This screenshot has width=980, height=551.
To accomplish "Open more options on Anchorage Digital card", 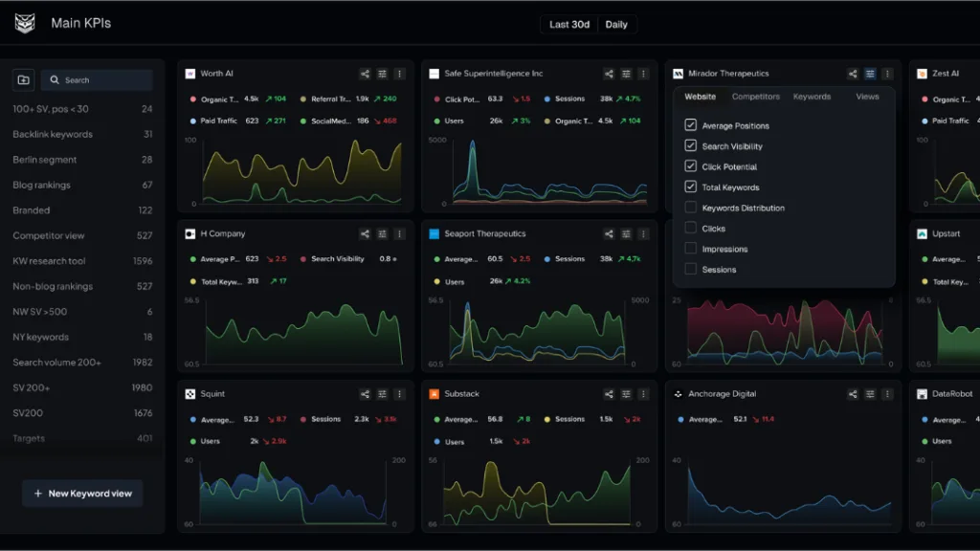I will coord(887,394).
